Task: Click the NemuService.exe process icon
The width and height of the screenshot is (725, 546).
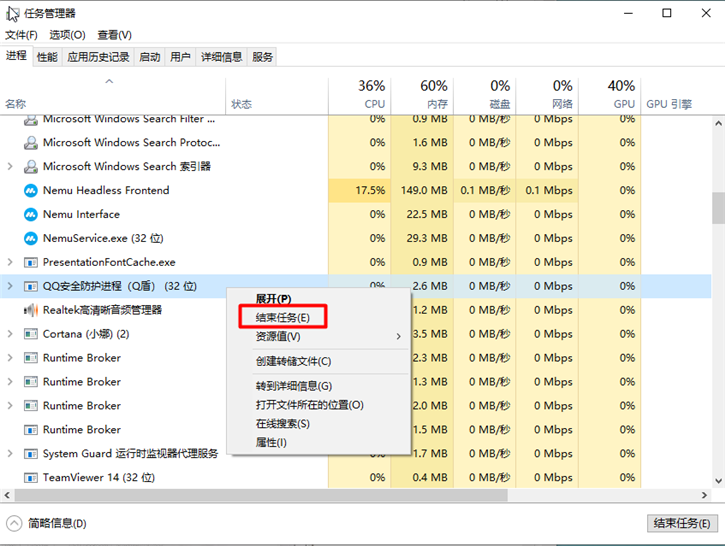Action: coord(31,238)
